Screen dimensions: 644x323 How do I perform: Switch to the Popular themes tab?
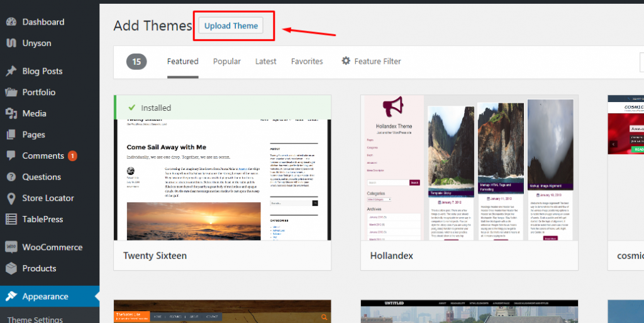click(226, 61)
